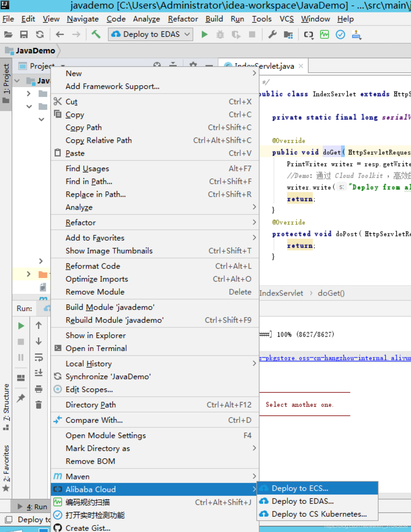The image size is (411, 532).
Task: Start debugging with the bug icon
Action: click(220, 34)
